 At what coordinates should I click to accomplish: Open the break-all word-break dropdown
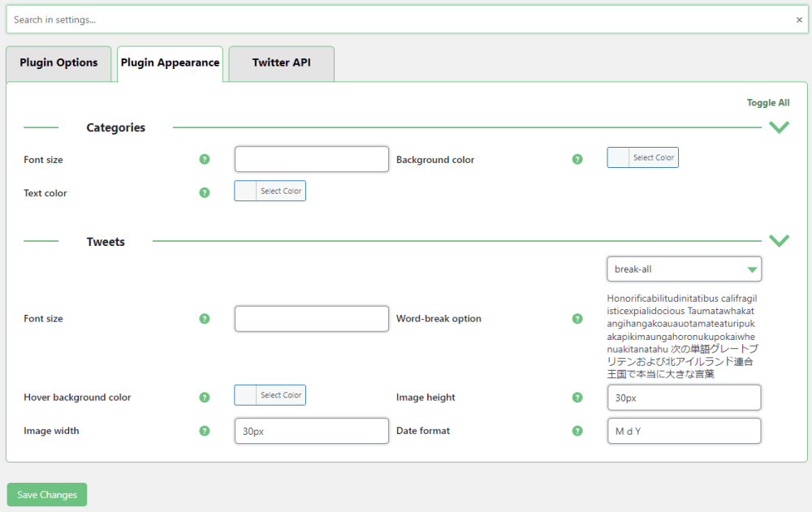pos(684,269)
